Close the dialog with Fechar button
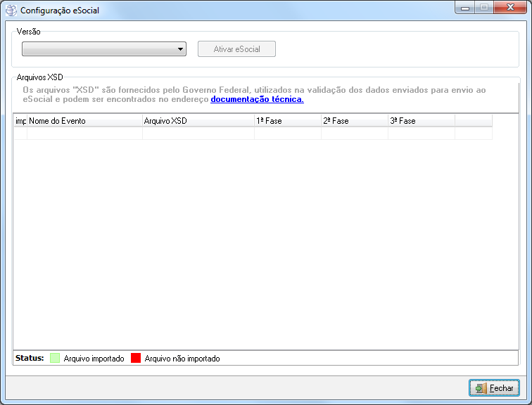 tap(494, 388)
